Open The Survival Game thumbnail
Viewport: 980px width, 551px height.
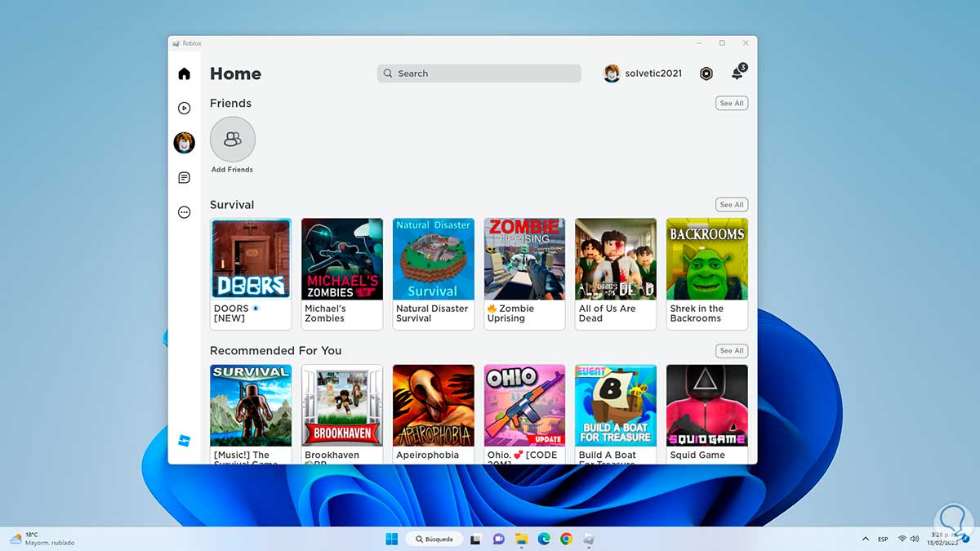[251, 405]
